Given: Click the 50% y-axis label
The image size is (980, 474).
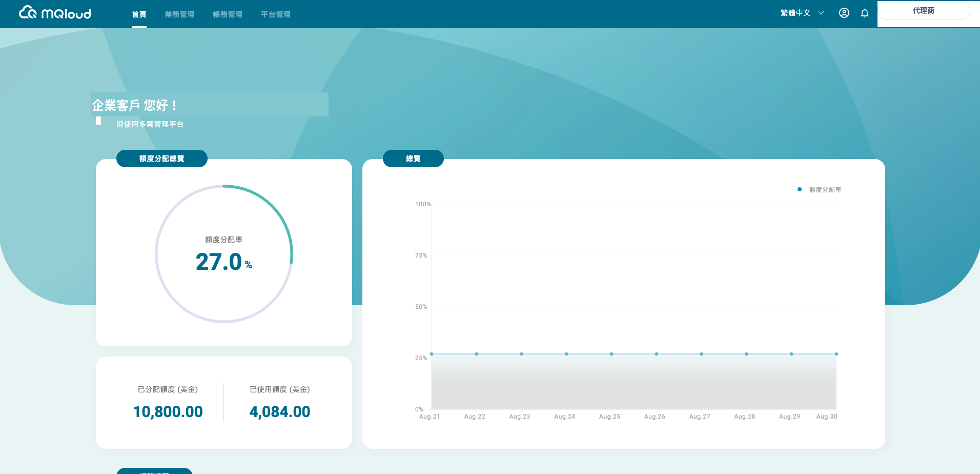Looking at the screenshot, I should click(x=421, y=307).
